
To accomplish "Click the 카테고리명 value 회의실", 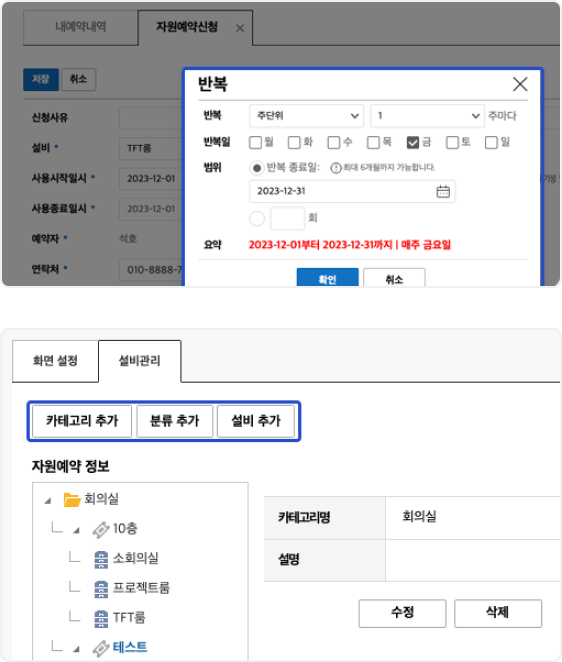I will [x=419, y=516].
